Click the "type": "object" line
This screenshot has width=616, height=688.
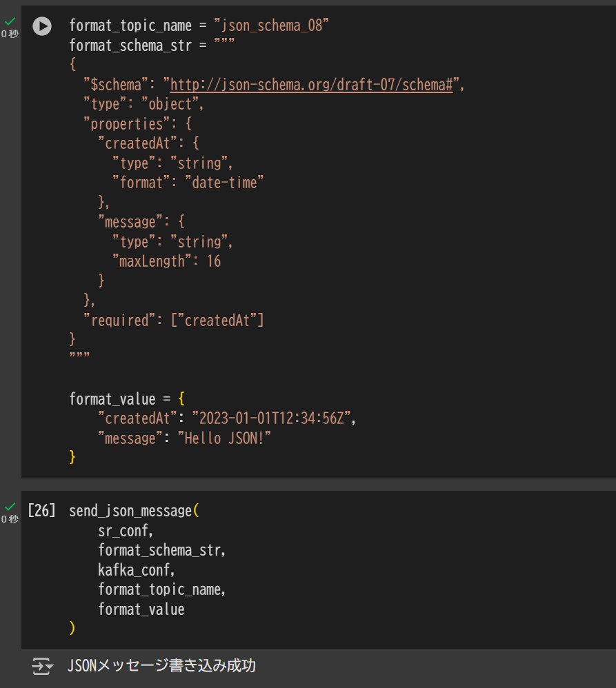pyautogui.click(x=143, y=104)
